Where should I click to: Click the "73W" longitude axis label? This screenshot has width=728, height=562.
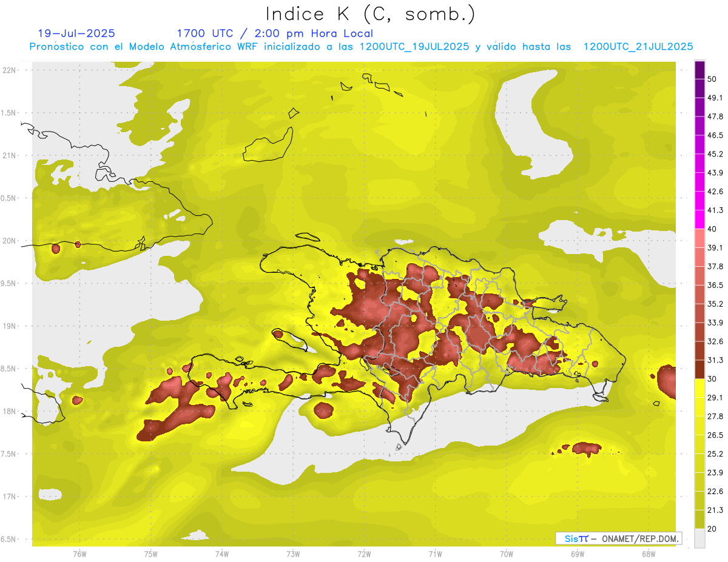click(x=293, y=555)
